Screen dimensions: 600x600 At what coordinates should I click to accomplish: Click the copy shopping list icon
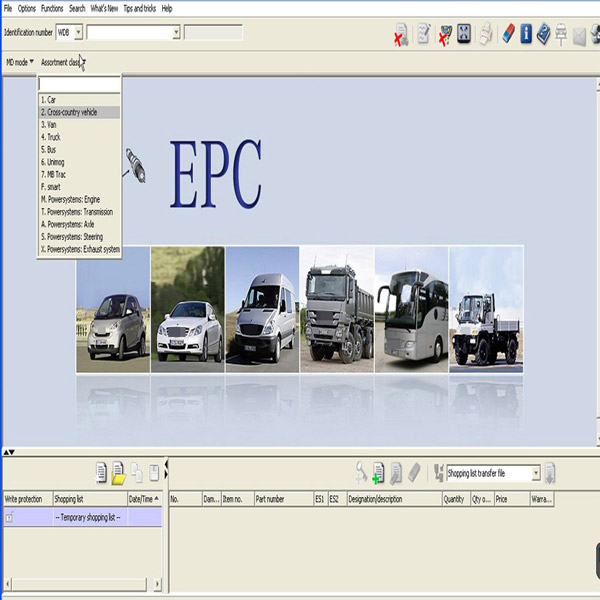(137, 473)
